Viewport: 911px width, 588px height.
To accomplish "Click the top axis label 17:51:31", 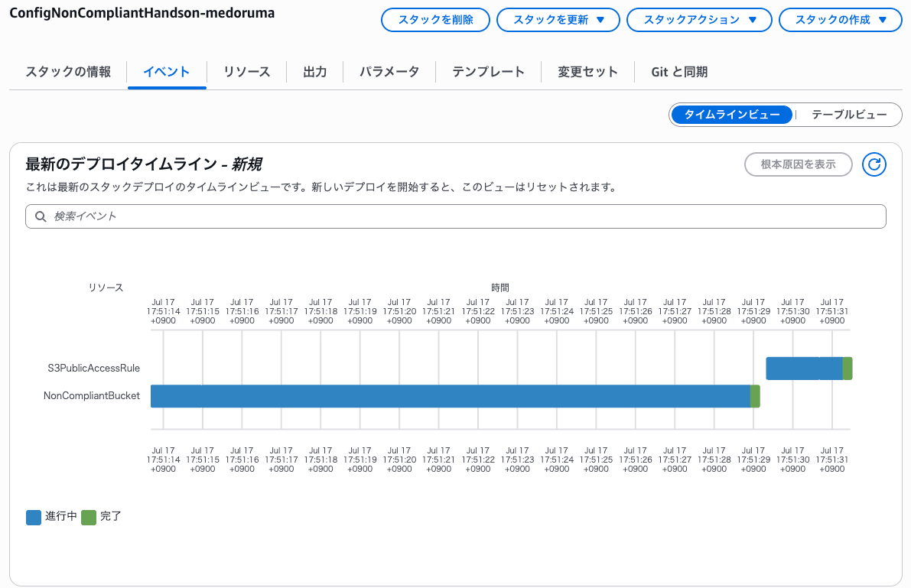I will [x=832, y=311].
